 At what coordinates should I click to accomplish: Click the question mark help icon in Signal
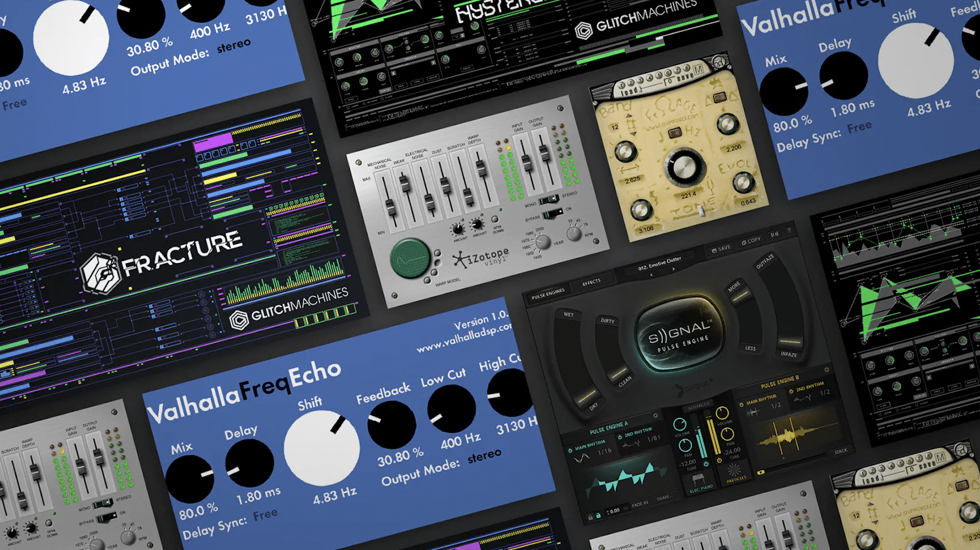point(789,231)
